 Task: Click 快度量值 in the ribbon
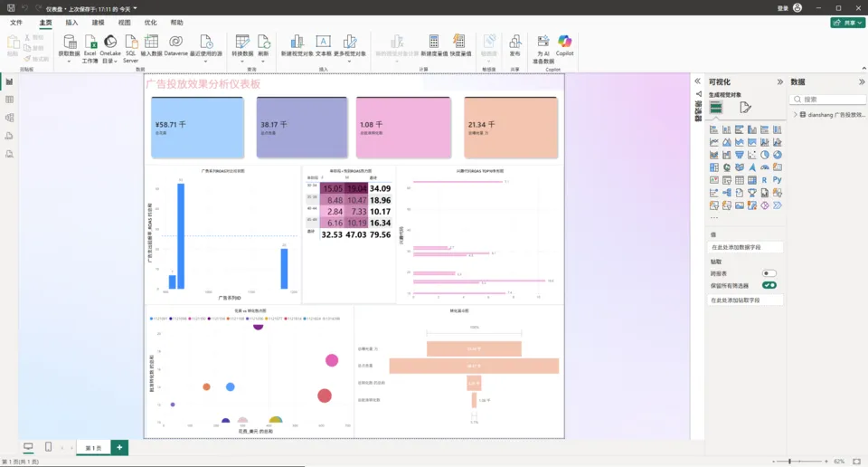tap(459, 45)
